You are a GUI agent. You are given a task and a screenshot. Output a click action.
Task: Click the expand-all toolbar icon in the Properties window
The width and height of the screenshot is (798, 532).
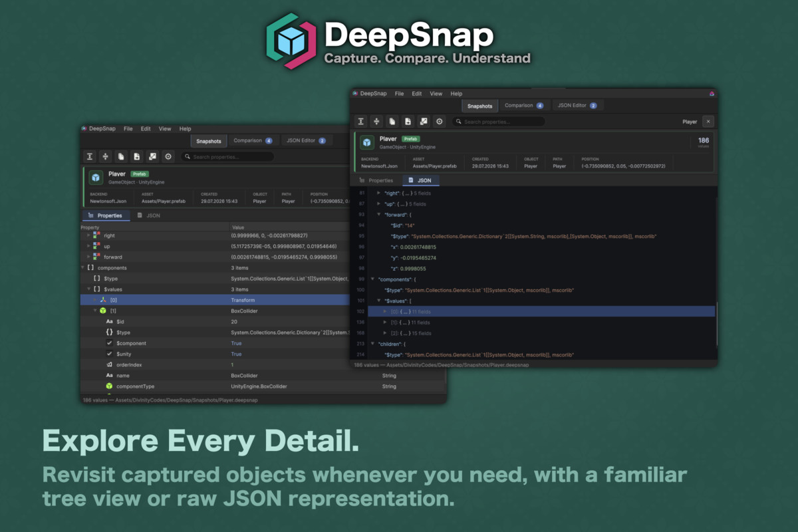[x=90, y=157]
